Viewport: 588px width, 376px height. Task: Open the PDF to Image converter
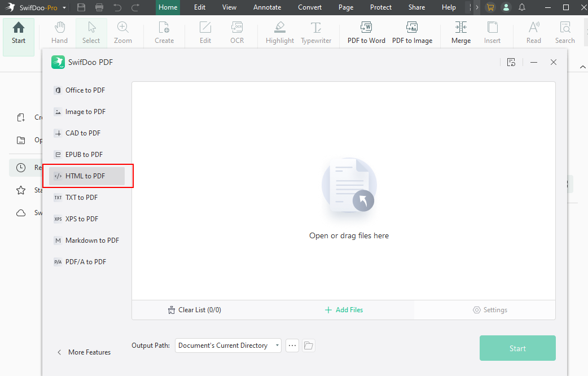pyautogui.click(x=412, y=32)
